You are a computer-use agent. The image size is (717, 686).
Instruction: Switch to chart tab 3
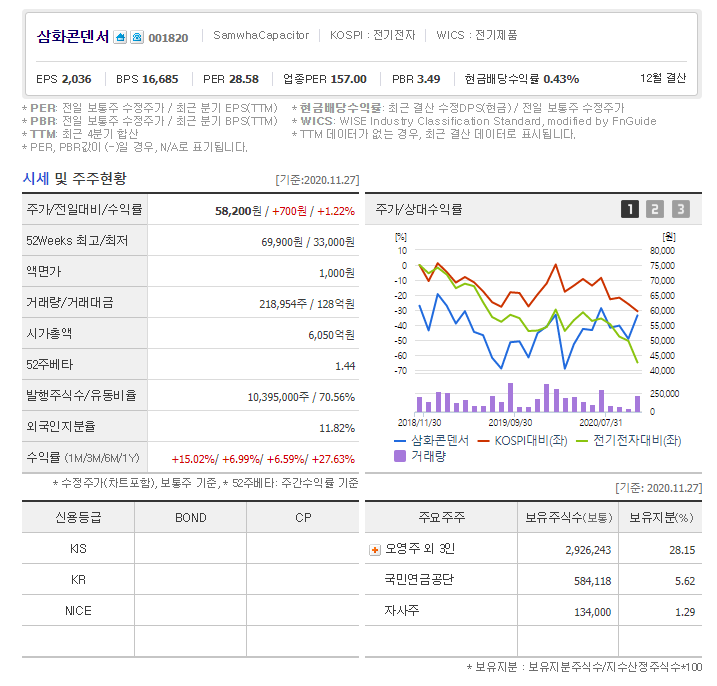[680, 209]
